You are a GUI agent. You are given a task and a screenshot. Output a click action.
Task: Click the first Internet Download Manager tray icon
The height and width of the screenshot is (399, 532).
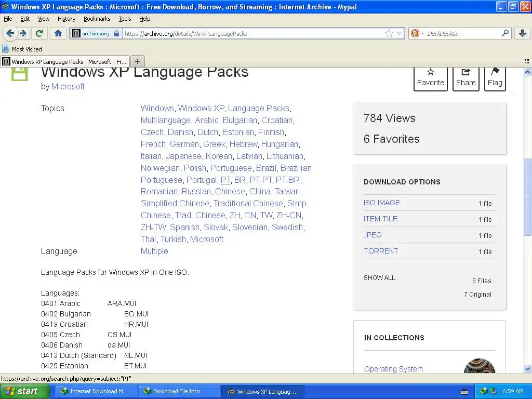point(484,391)
